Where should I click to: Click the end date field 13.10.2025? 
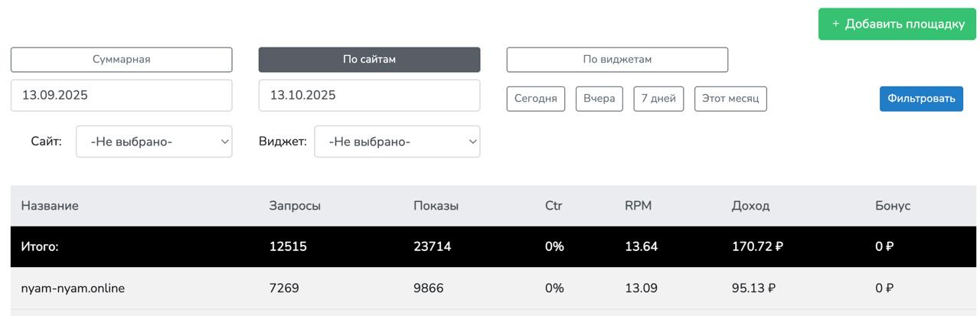tap(369, 96)
